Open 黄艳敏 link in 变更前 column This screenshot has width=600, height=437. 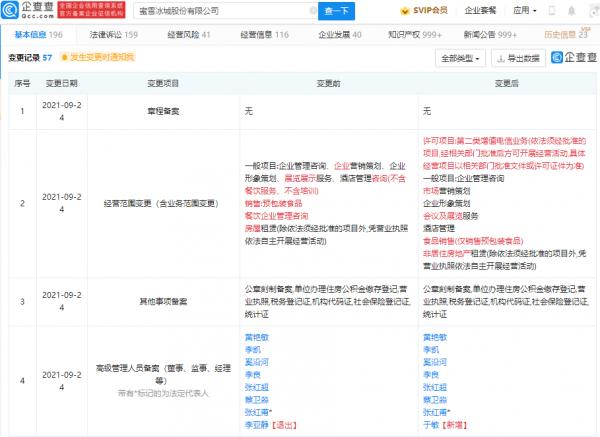click(257, 337)
